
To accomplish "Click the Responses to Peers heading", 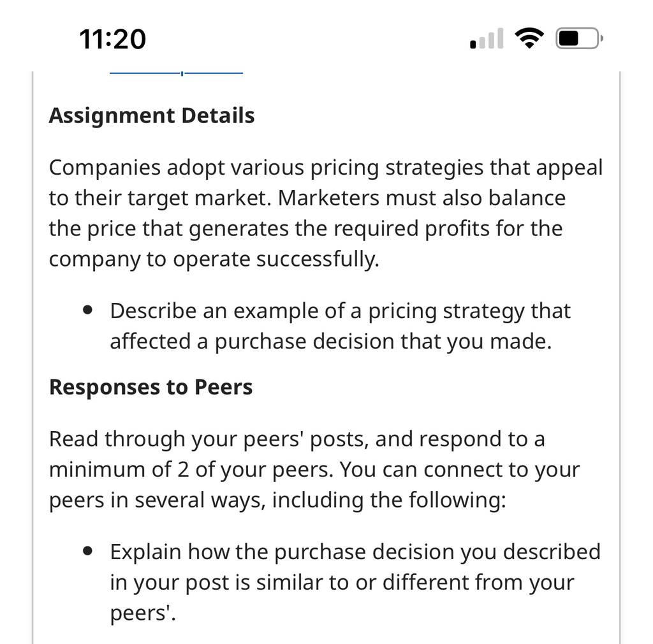I will coord(150,387).
